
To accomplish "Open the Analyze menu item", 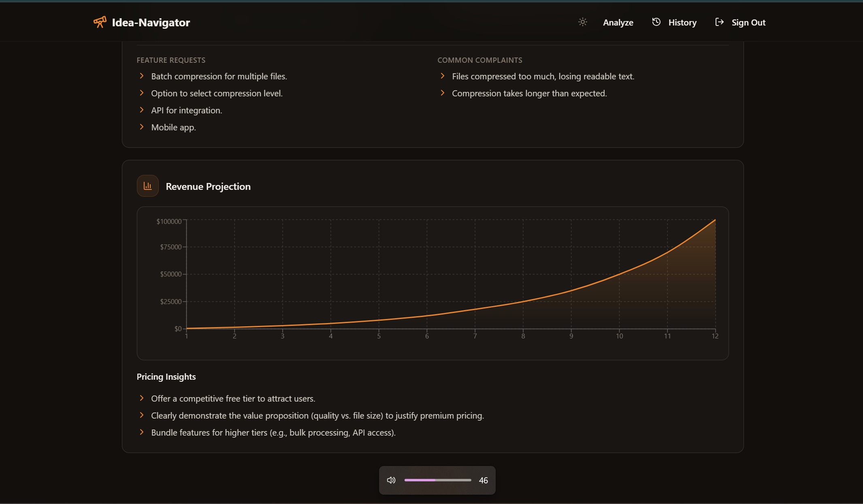I will [618, 23].
